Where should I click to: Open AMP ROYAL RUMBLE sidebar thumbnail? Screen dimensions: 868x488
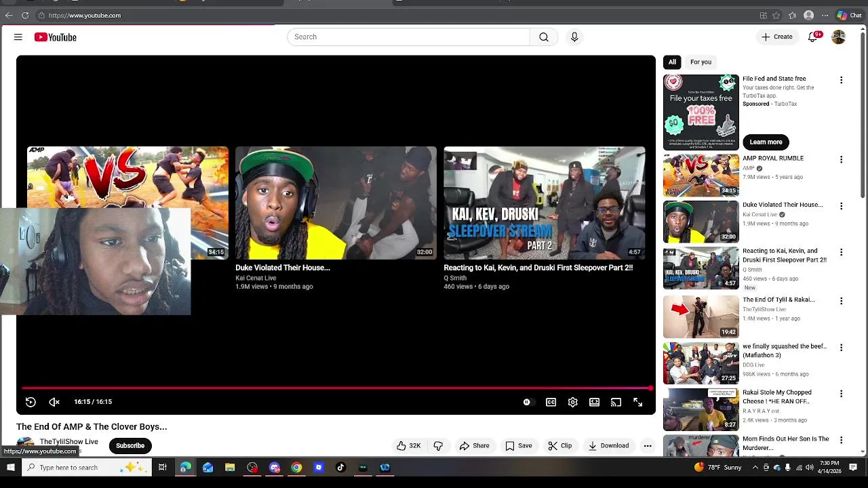(x=701, y=176)
